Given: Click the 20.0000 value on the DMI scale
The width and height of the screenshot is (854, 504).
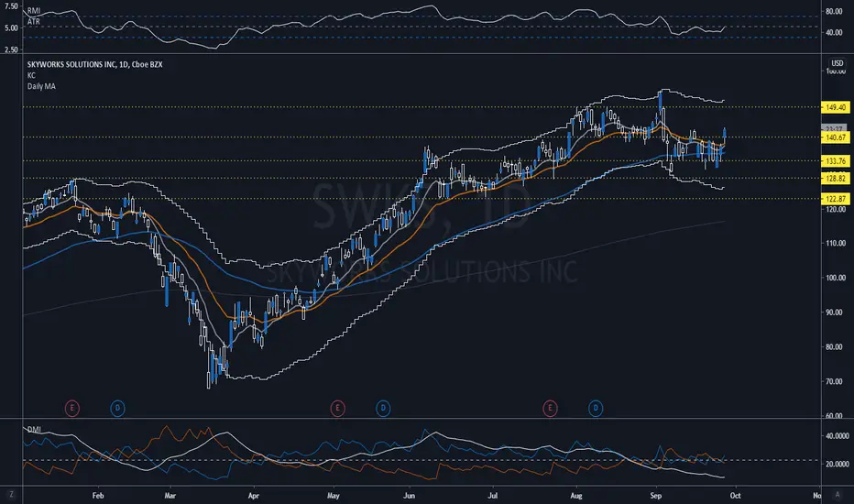Looking at the screenshot, I should click(838, 465).
